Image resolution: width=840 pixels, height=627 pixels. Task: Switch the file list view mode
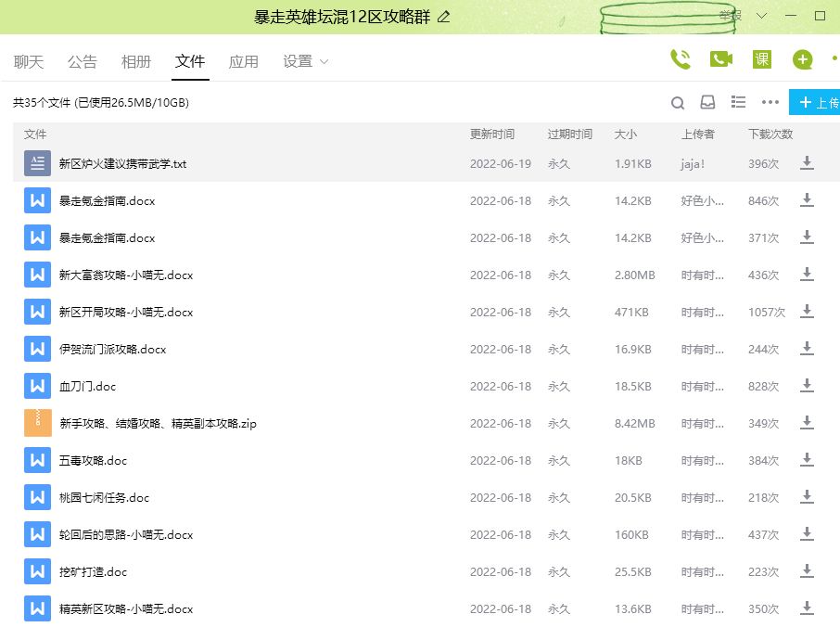click(x=739, y=102)
